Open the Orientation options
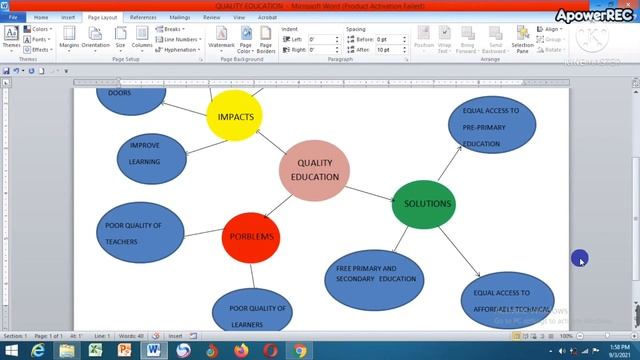Screen dimensions: 640x360 coord(96,38)
